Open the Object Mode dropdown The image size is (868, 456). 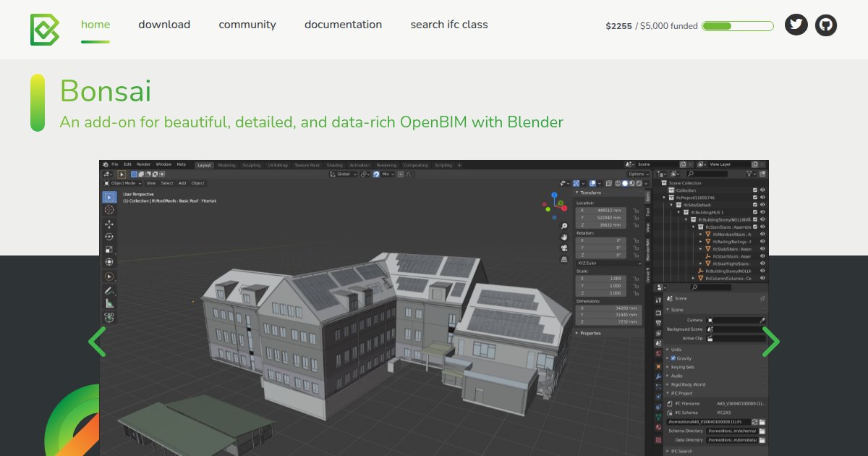[x=123, y=183]
